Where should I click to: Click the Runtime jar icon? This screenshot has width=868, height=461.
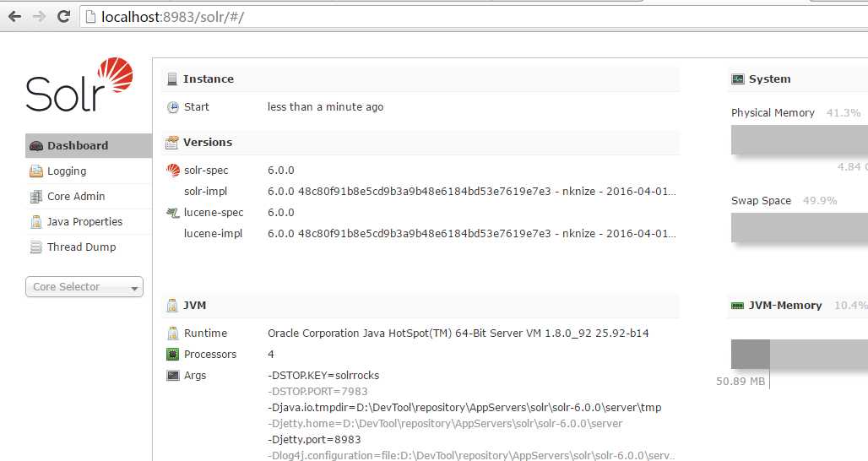(x=173, y=334)
